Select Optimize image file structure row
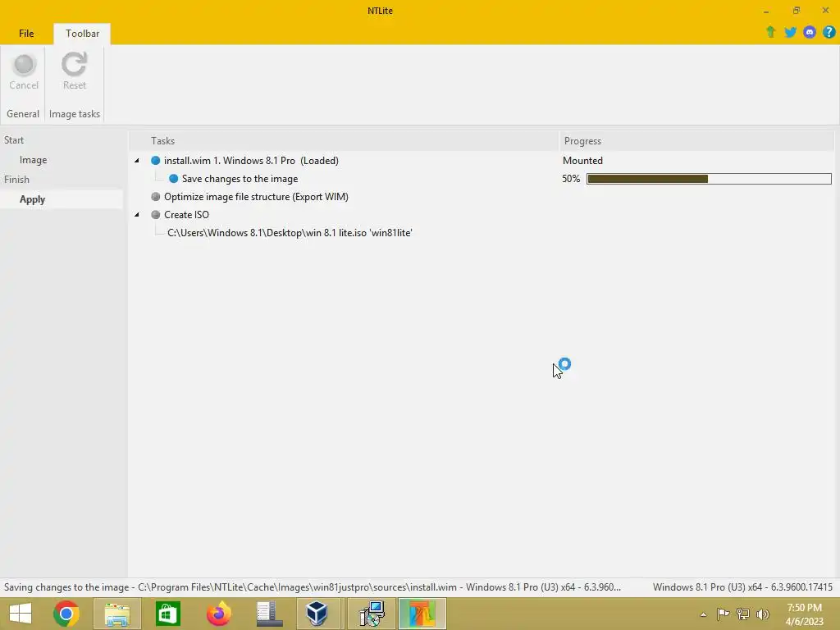840x630 pixels. pos(256,197)
